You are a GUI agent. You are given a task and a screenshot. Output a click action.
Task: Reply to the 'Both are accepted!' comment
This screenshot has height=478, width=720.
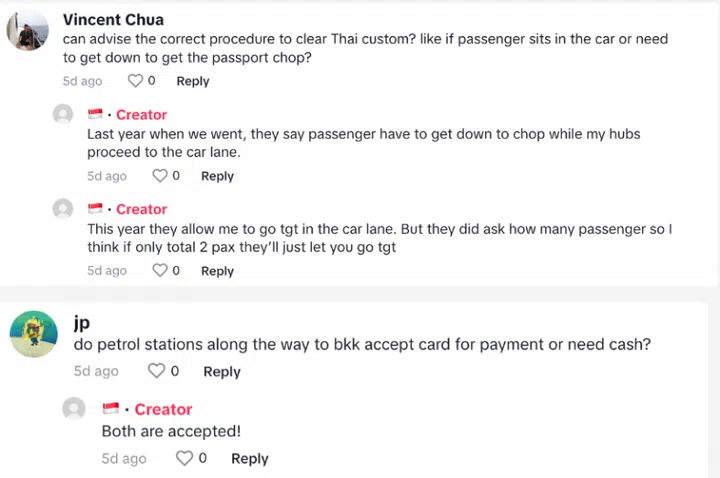[x=250, y=458]
